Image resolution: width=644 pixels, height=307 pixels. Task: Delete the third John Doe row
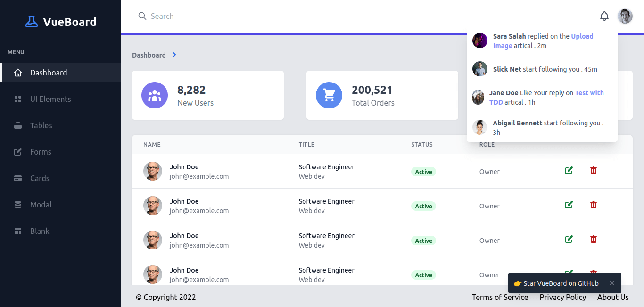(594, 239)
